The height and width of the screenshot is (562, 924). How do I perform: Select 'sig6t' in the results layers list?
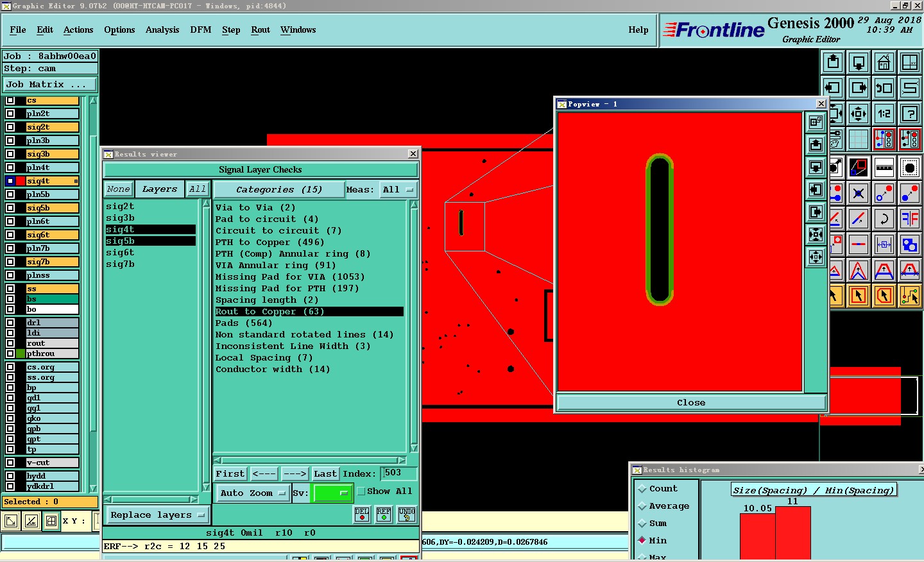coord(120,253)
